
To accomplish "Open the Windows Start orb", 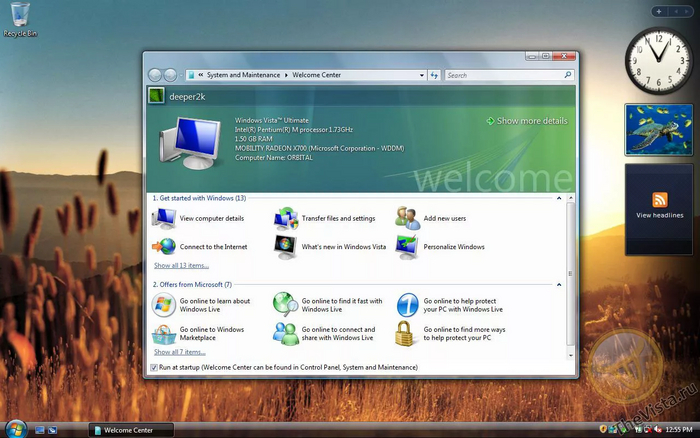I will (x=16, y=430).
